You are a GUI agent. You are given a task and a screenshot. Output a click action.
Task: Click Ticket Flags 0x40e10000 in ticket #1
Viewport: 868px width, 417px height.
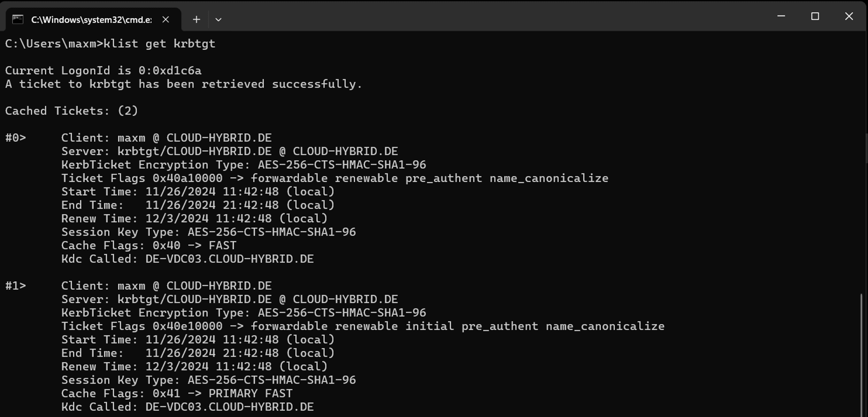click(142, 326)
